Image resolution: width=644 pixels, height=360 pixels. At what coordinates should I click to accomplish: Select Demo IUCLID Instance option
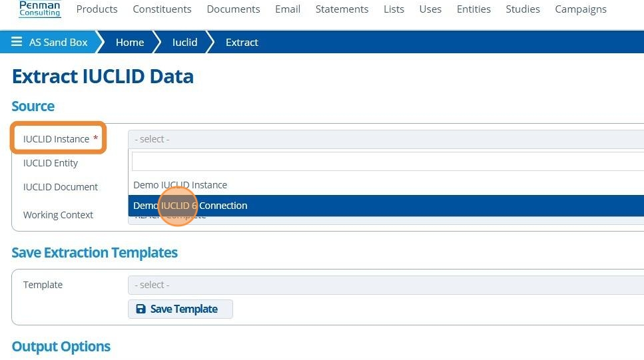click(386, 185)
